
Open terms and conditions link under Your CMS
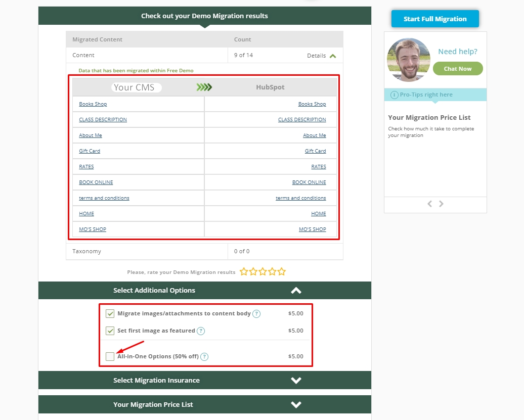[x=104, y=198]
